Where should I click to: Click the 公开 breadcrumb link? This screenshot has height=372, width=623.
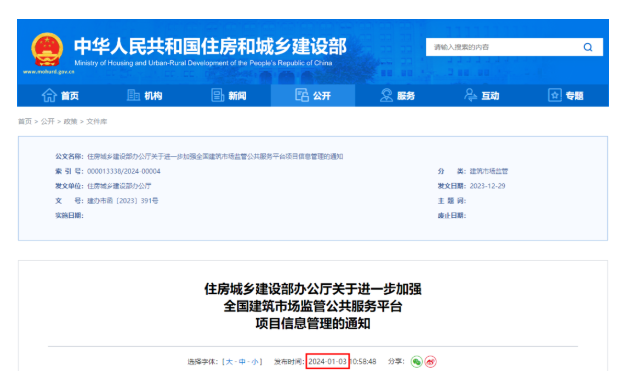48,121
